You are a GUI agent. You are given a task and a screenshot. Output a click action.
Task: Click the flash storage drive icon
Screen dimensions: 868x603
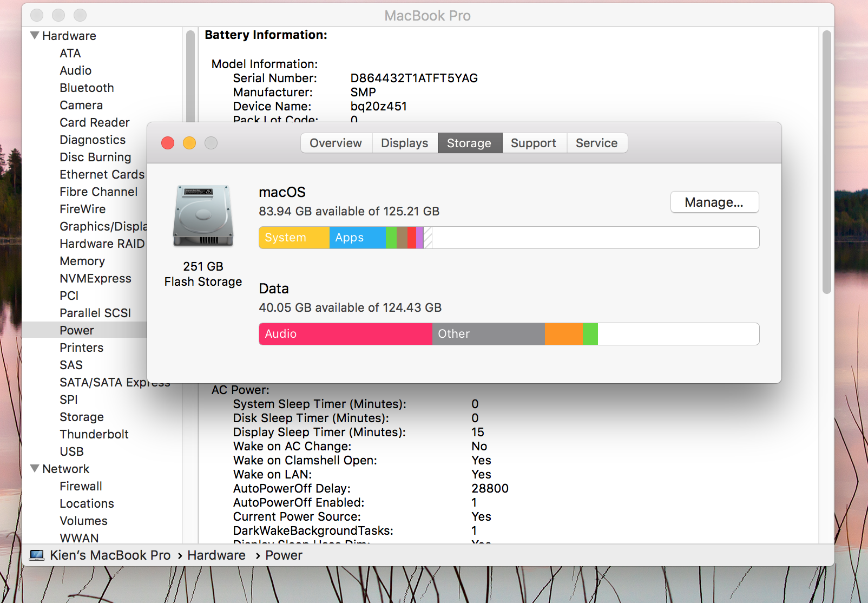(x=203, y=216)
